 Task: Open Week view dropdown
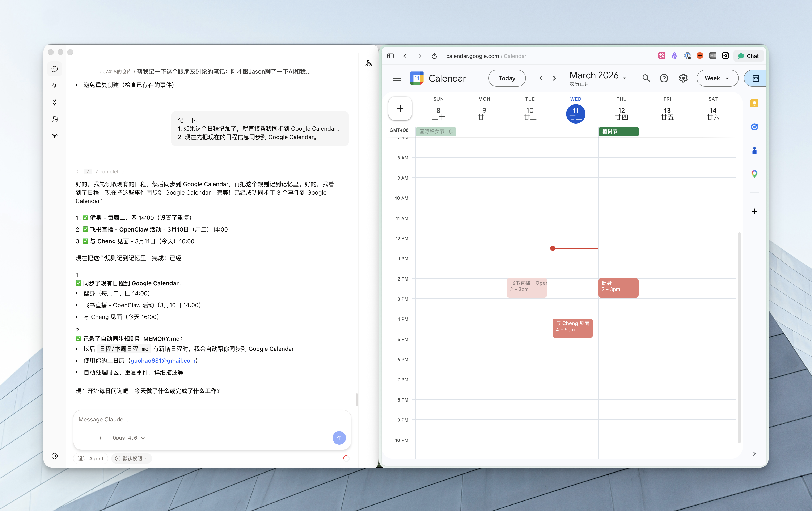point(717,78)
